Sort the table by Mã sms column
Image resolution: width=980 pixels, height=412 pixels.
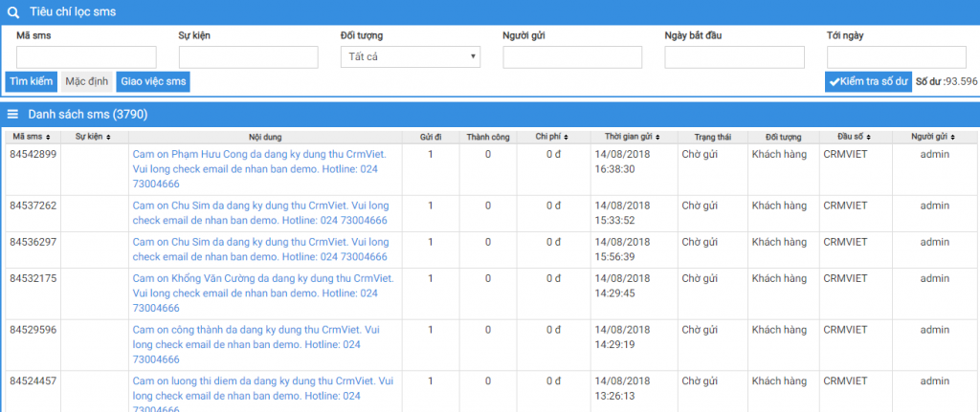point(32,137)
